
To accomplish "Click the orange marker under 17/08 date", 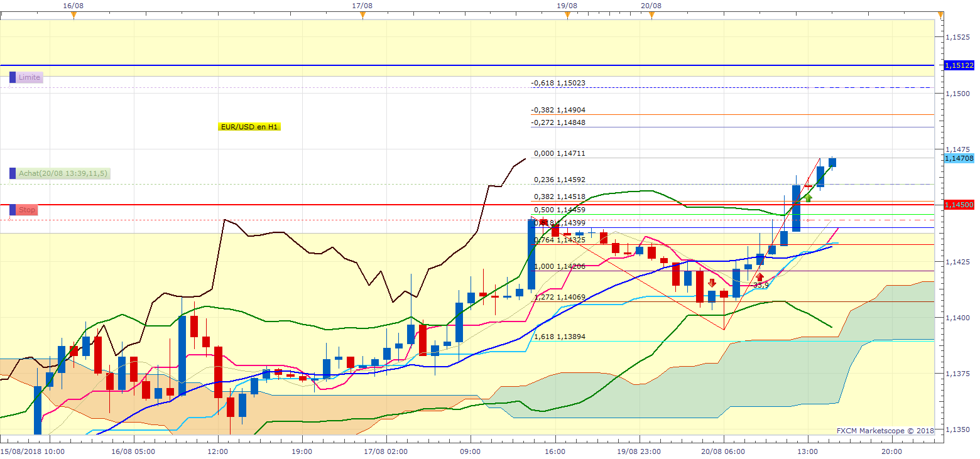I will tap(362, 16).
